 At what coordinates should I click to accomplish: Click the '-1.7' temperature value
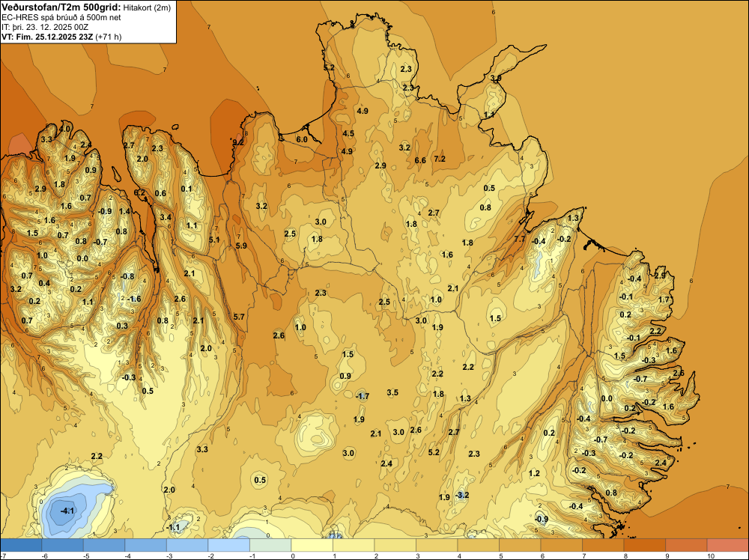[363, 396]
